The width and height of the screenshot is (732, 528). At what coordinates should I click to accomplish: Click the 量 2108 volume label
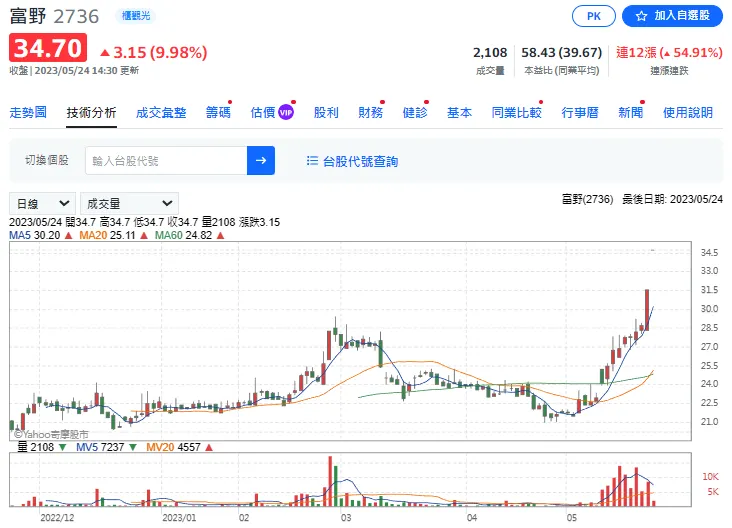tap(42, 447)
